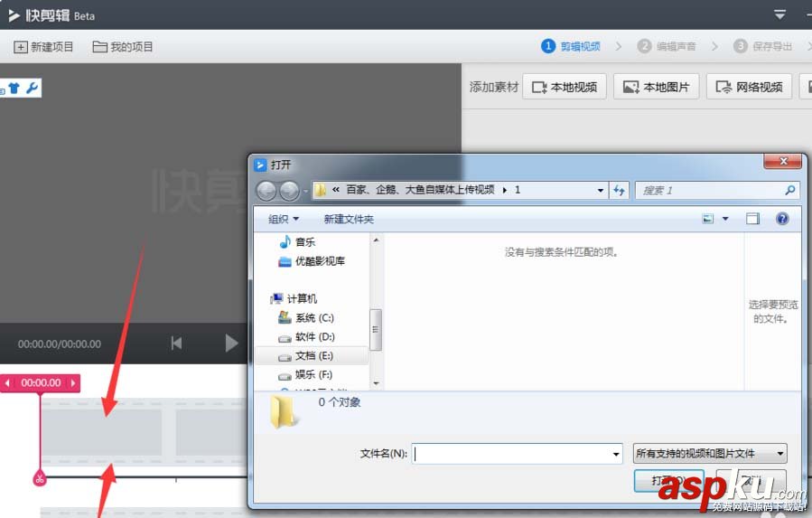The image size is (812, 518).
Task: Select drive 娱乐 (F:)
Action: [x=305, y=374]
